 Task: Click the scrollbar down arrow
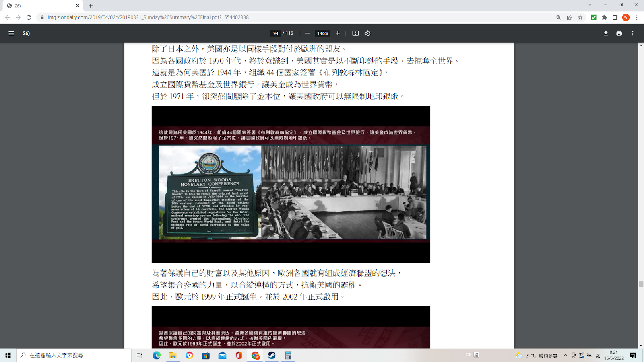point(641,346)
